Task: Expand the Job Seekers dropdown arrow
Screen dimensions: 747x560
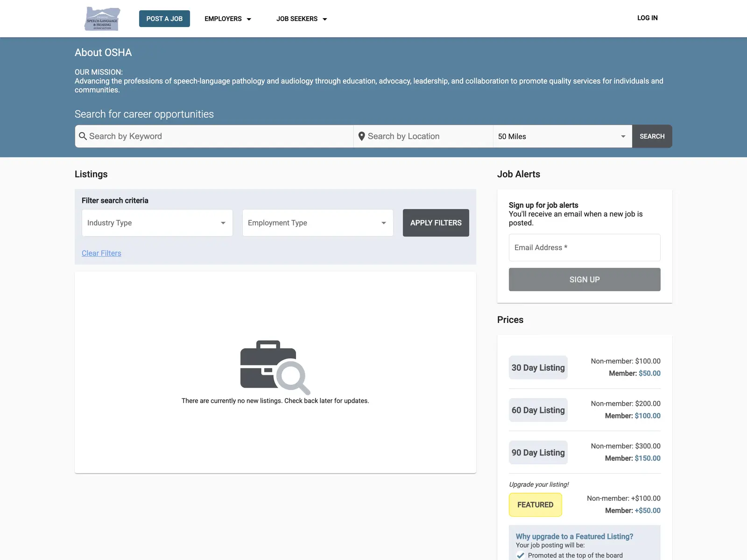Action: (x=325, y=19)
